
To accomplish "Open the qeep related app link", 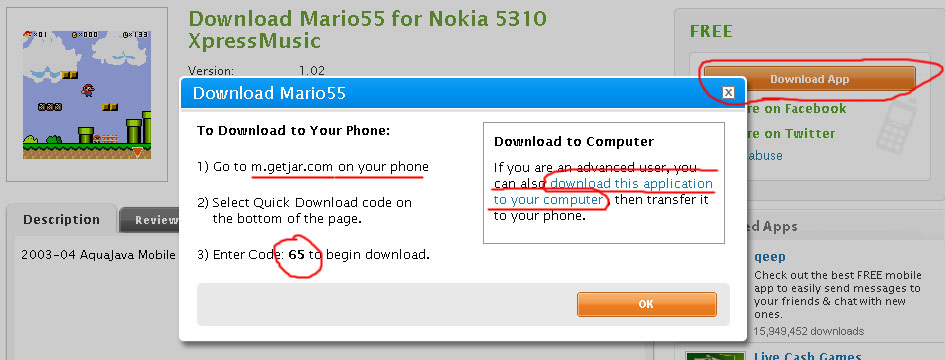I will (x=770, y=257).
